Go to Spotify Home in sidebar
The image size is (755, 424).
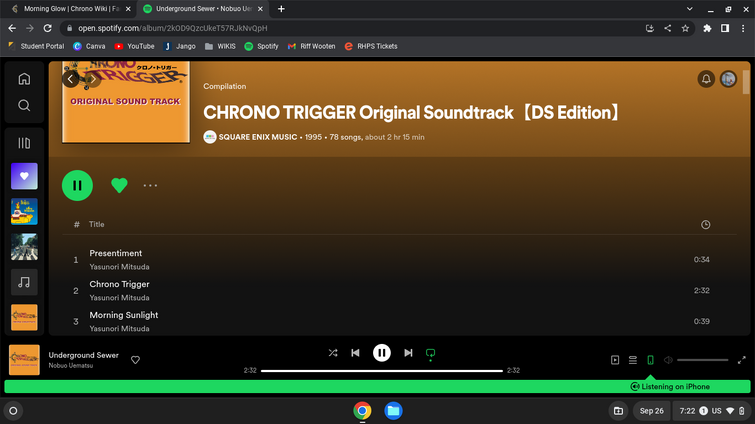click(x=24, y=78)
